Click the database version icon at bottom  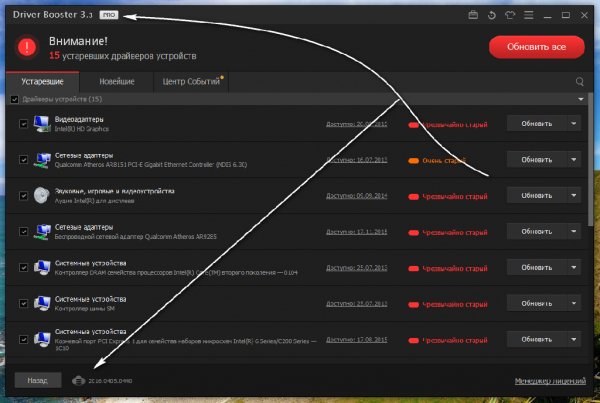(x=78, y=380)
